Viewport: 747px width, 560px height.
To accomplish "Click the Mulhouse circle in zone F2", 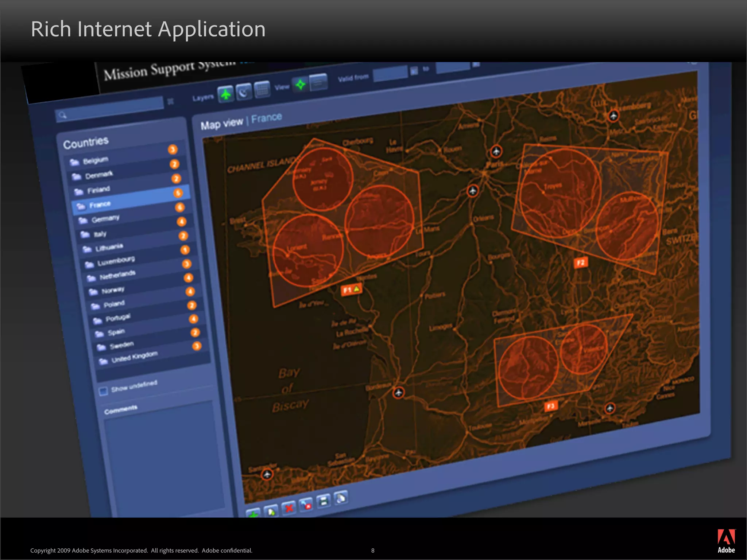I will click(628, 226).
